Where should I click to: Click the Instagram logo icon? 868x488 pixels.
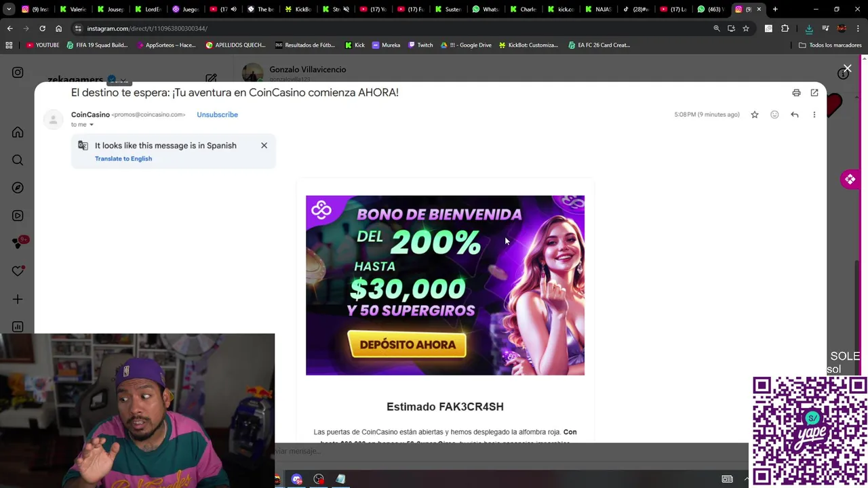(18, 73)
